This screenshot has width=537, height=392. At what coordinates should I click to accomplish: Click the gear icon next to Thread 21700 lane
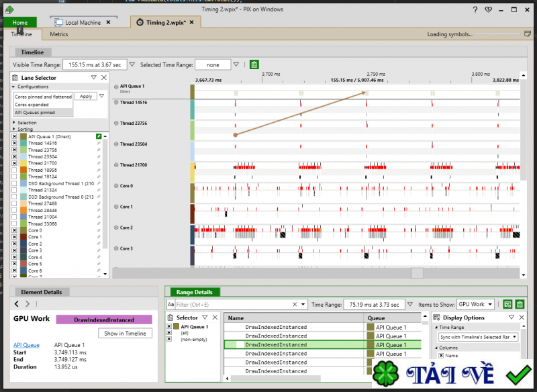pos(116,165)
